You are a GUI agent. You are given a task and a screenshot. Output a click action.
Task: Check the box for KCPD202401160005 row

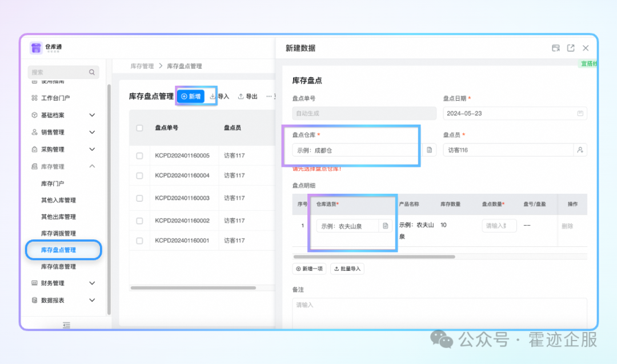(139, 155)
